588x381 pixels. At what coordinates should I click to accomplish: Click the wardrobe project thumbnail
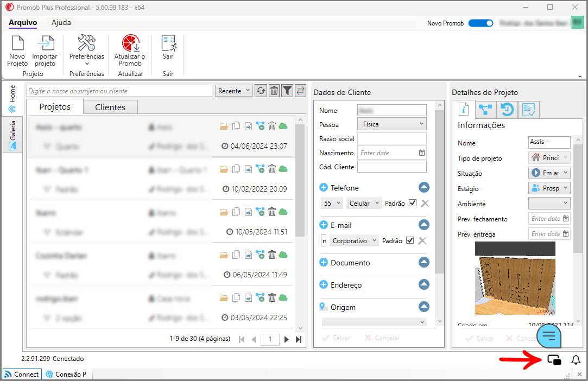515,278
